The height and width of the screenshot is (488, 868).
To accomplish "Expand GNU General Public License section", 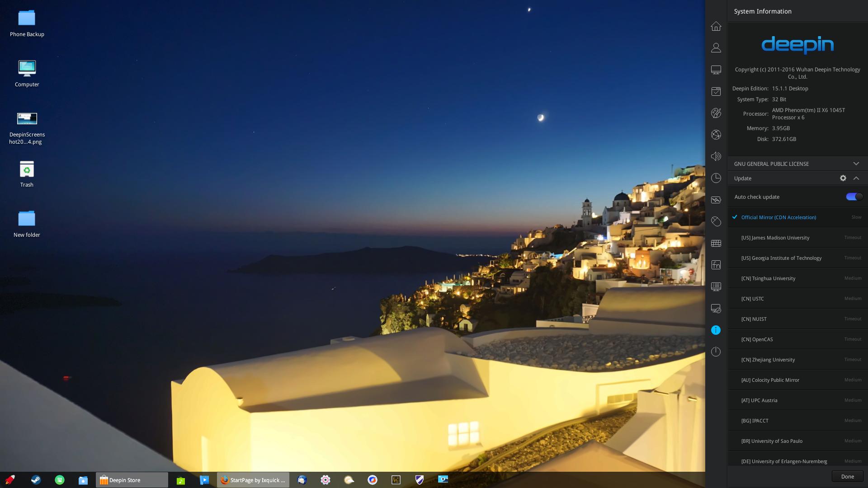I will pos(856,164).
